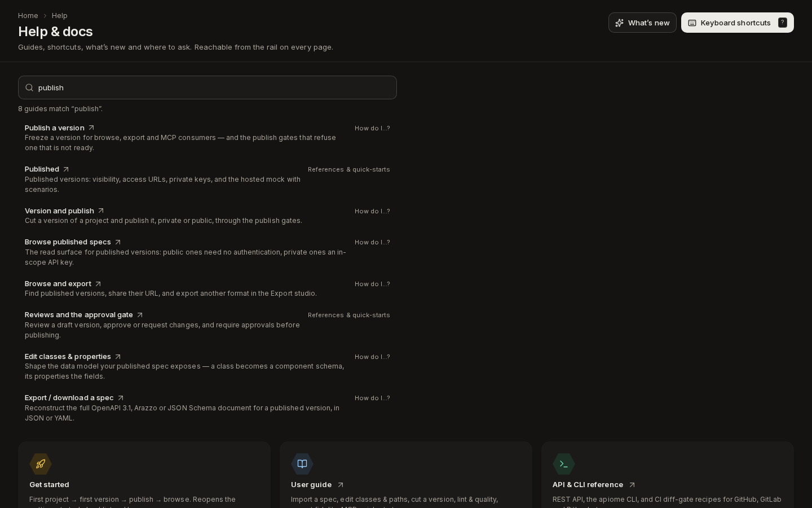Show Keyboard shortcuts
The width and height of the screenshot is (812, 508).
pyautogui.click(x=738, y=23)
